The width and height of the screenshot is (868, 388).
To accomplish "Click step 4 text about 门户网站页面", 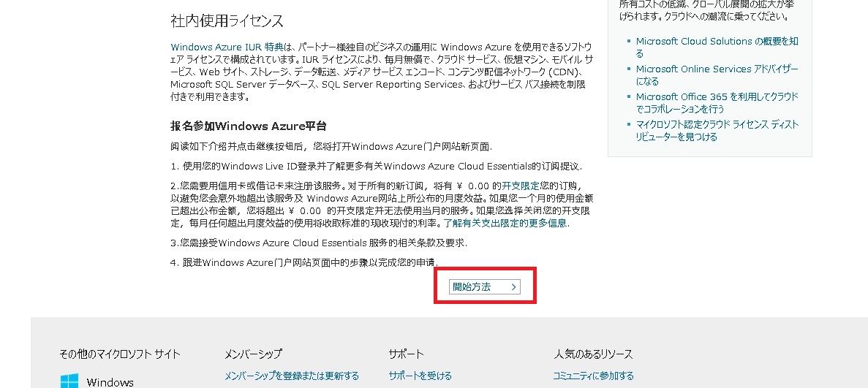I will [x=305, y=262].
